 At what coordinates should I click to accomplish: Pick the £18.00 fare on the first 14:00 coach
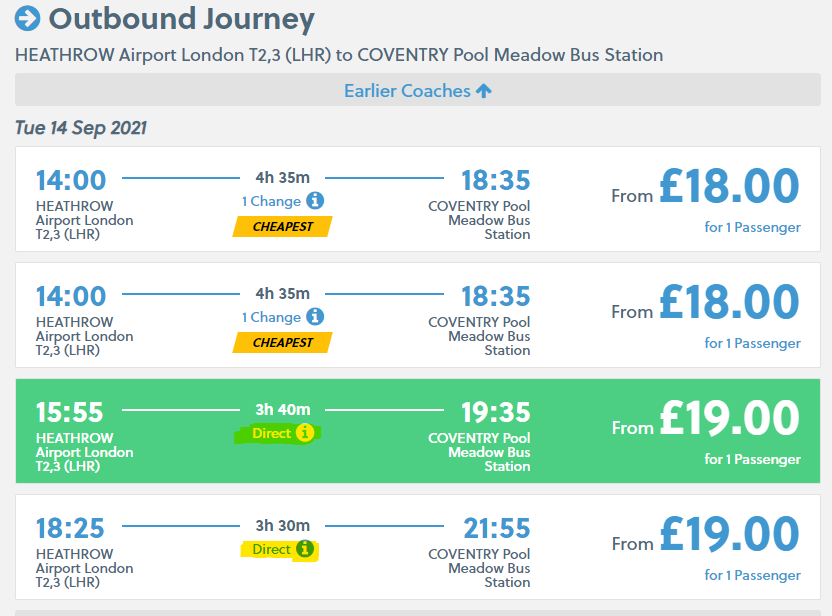729,187
